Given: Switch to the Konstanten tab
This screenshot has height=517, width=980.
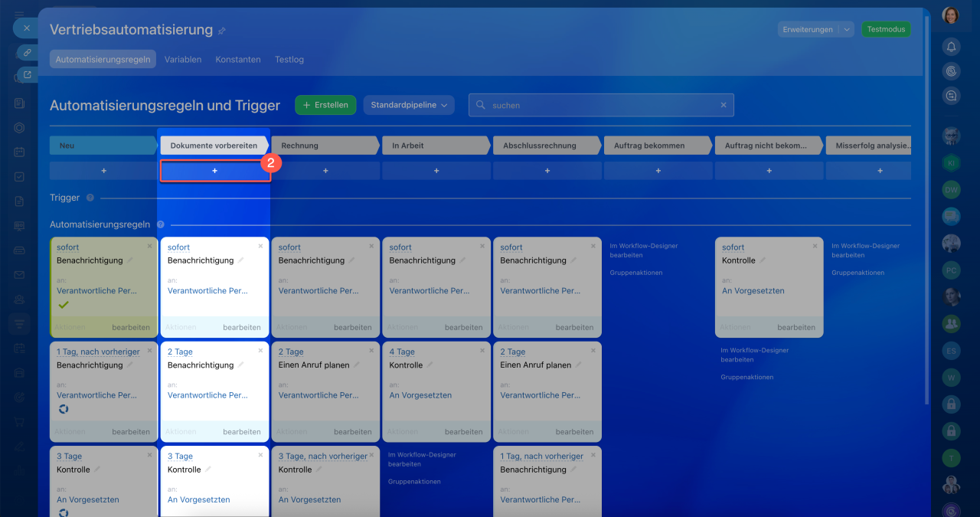Looking at the screenshot, I should [238, 59].
